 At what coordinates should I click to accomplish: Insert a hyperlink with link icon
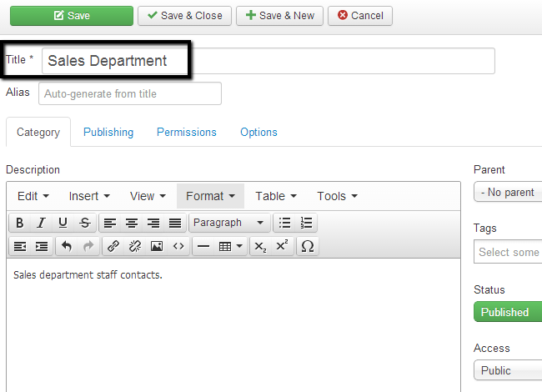click(x=113, y=246)
